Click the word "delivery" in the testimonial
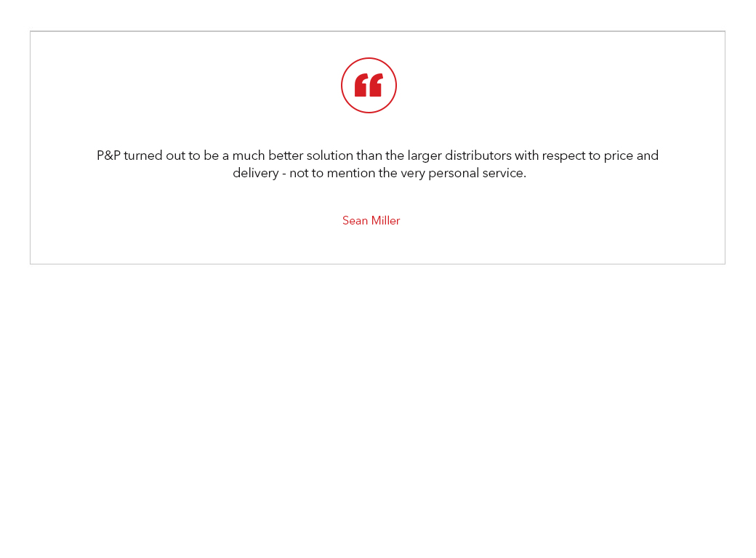This screenshot has height=558, width=756. coord(256,174)
